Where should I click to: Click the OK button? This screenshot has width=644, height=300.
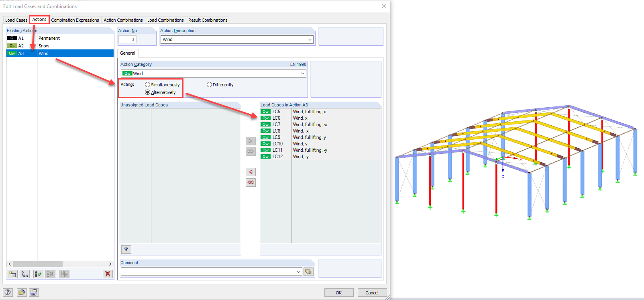coord(339,293)
